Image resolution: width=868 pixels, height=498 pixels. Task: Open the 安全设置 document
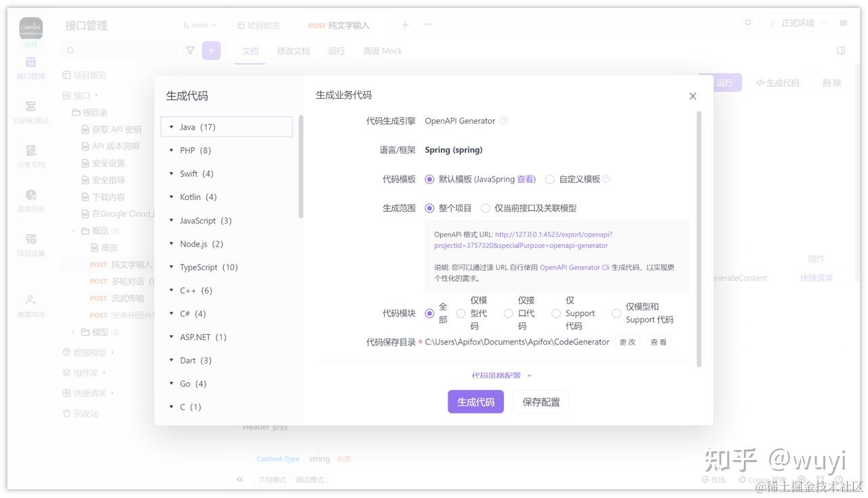pos(103,163)
